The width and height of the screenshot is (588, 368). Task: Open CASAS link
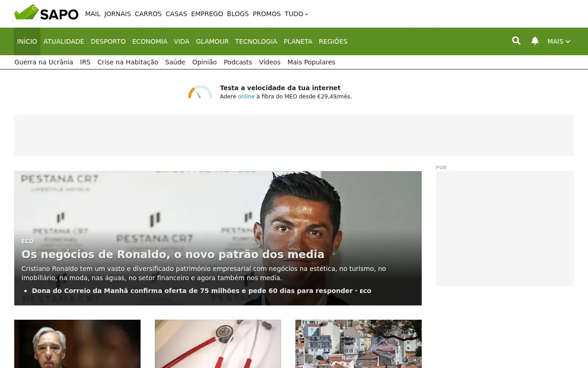176,14
